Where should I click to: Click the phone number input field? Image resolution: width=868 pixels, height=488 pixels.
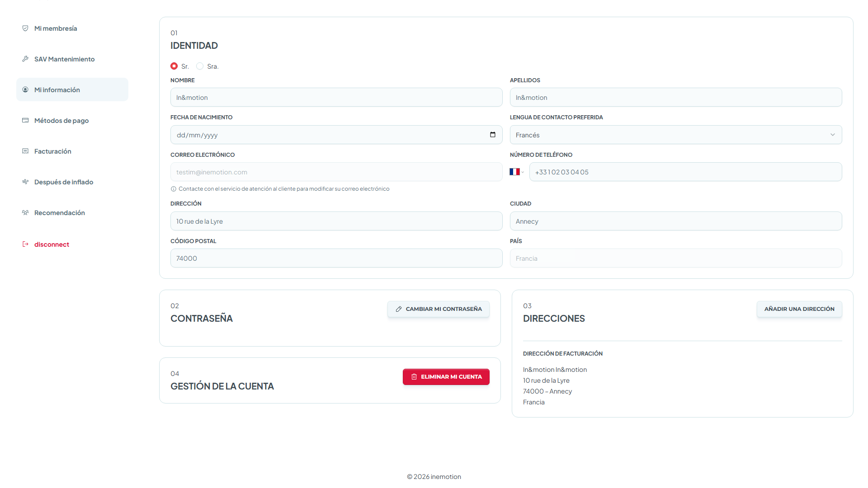(x=685, y=172)
